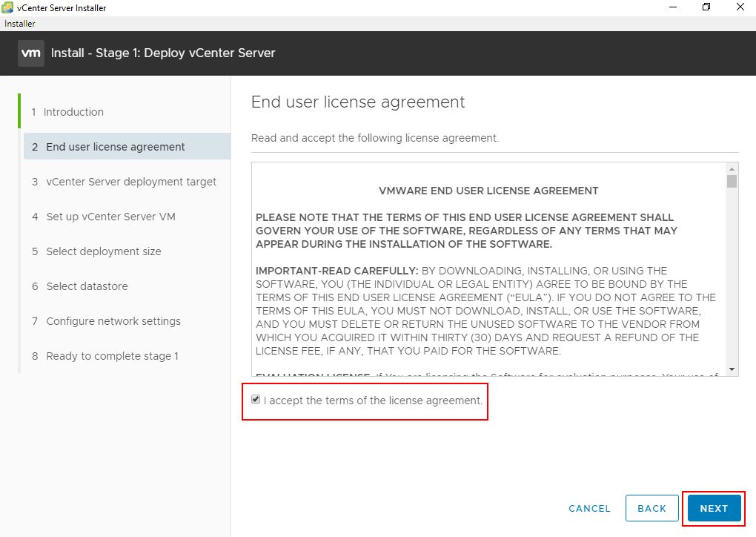Close the vCenter Server Installer window
This screenshot has height=537, width=756.
740,7
